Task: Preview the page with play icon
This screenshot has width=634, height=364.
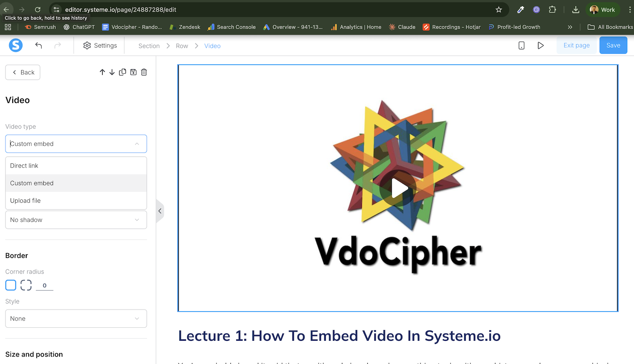Action: 541,45
